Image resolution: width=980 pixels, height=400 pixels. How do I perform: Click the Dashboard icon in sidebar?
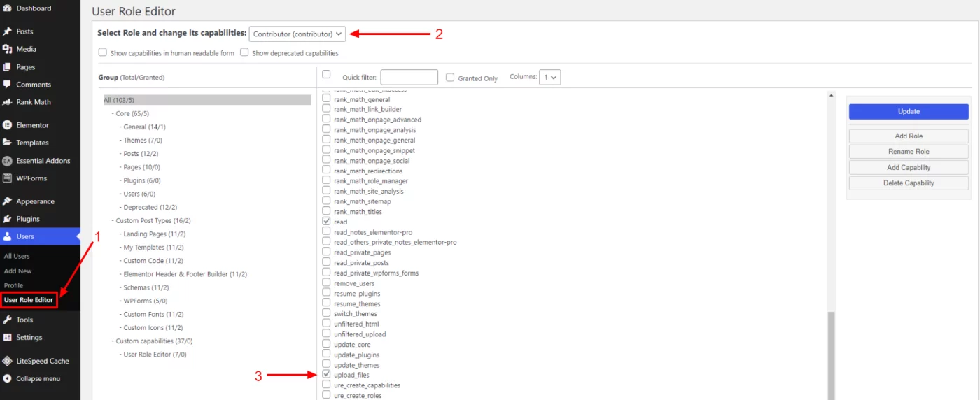point(7,8)
